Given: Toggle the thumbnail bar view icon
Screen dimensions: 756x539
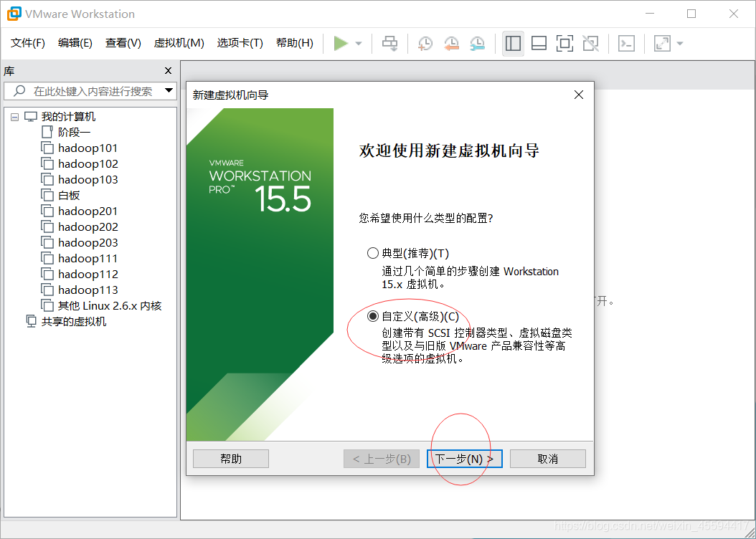Looking at the screenshot, I should point(539,43).
